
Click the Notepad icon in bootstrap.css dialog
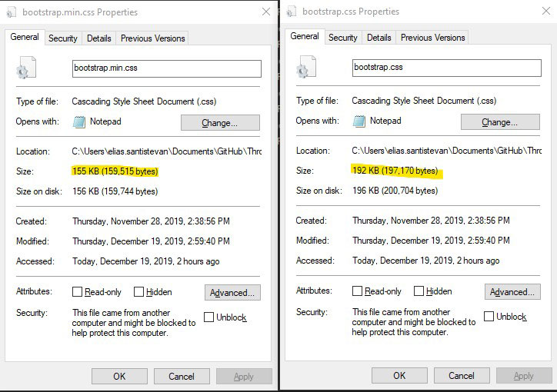click(359, 121)
